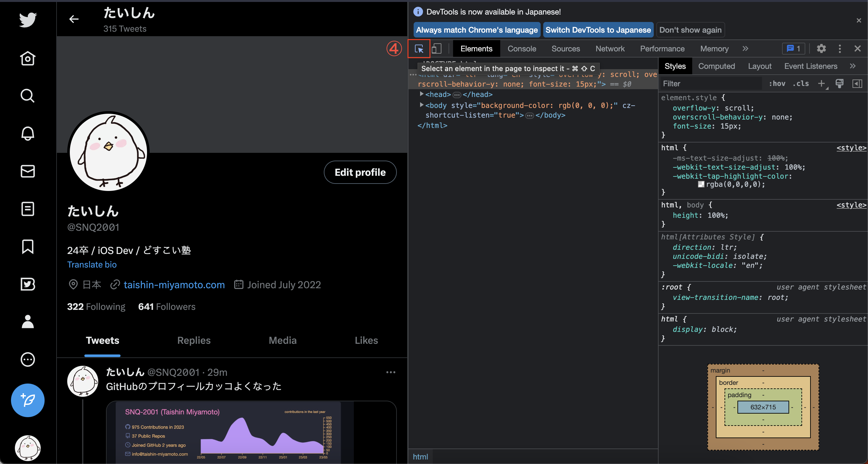Click the compose tweet feather button
The width and height of the screenshot is (868, 464).
28,400
